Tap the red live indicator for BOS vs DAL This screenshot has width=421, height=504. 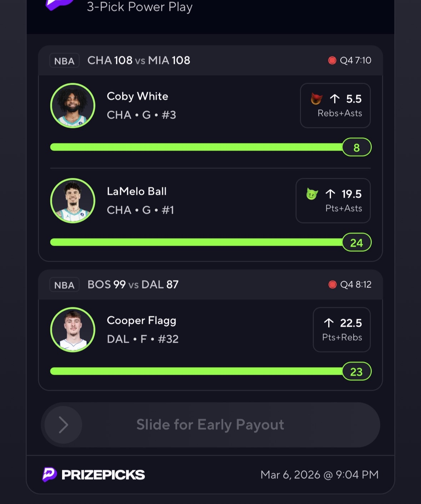coord(332,284)
